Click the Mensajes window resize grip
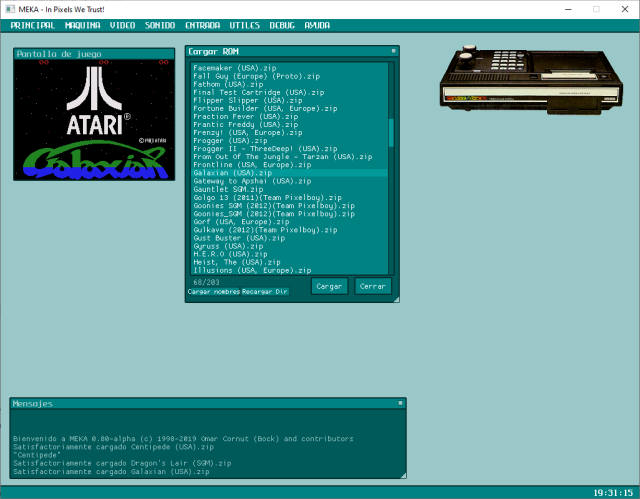This screenshot has width=640, height=499. point(403,475)
